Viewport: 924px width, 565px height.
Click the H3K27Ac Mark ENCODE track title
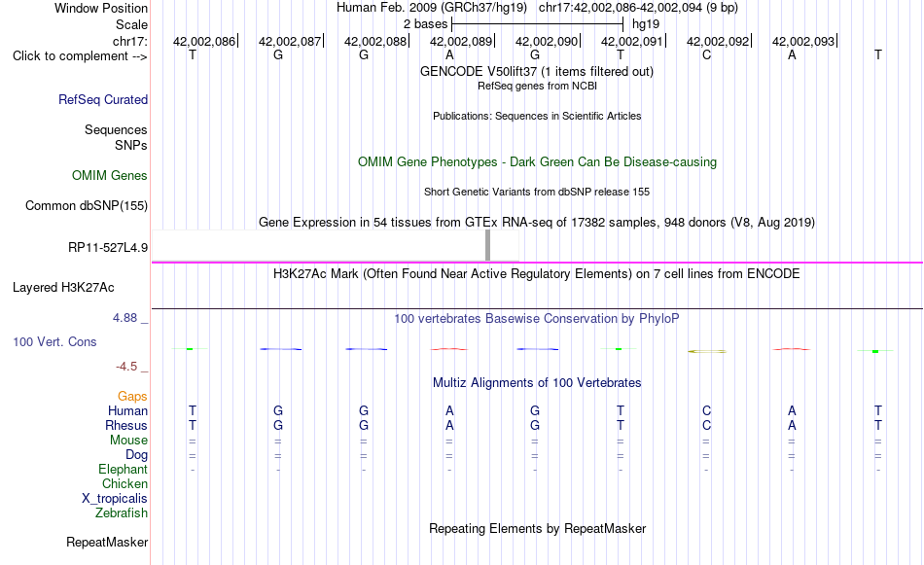[536, 274]
